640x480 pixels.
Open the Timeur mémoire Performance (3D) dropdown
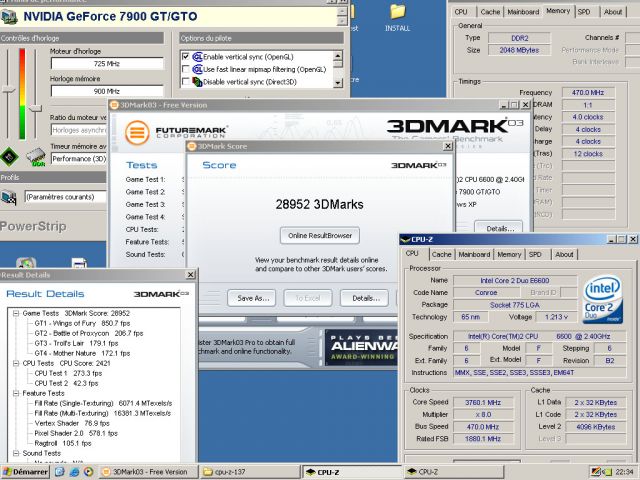[x=78, y=159]
